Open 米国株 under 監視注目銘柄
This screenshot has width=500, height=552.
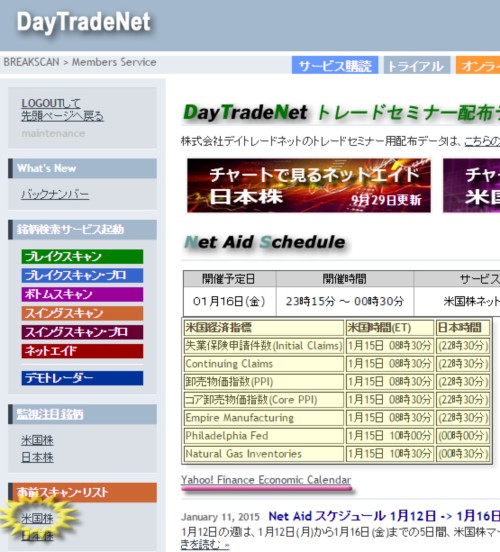tap(37, 440)
